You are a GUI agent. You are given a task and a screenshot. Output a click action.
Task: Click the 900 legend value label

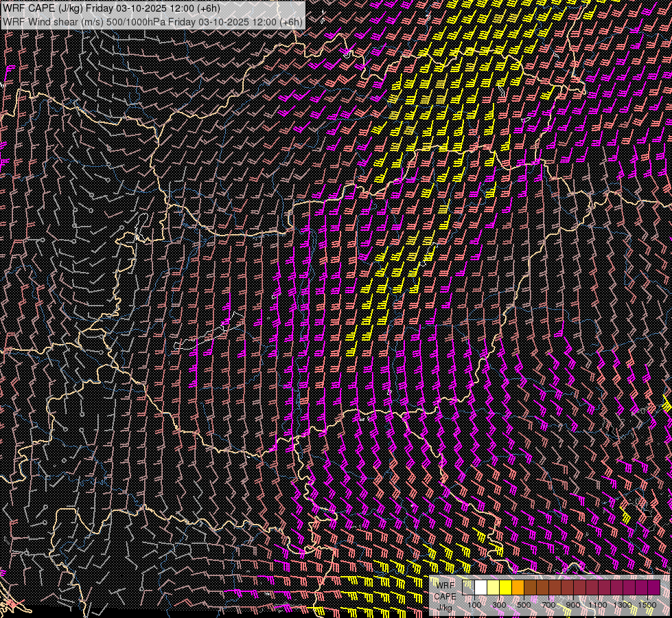(x=573, y=605)
